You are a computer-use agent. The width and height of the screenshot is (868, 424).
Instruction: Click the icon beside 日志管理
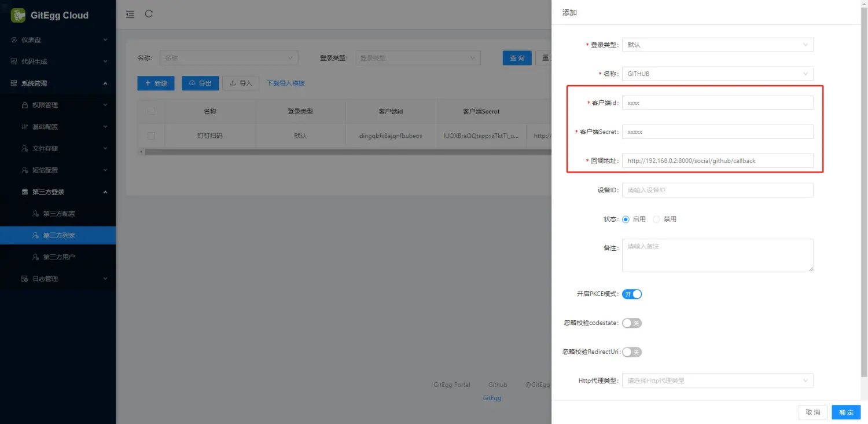[25, 279]
